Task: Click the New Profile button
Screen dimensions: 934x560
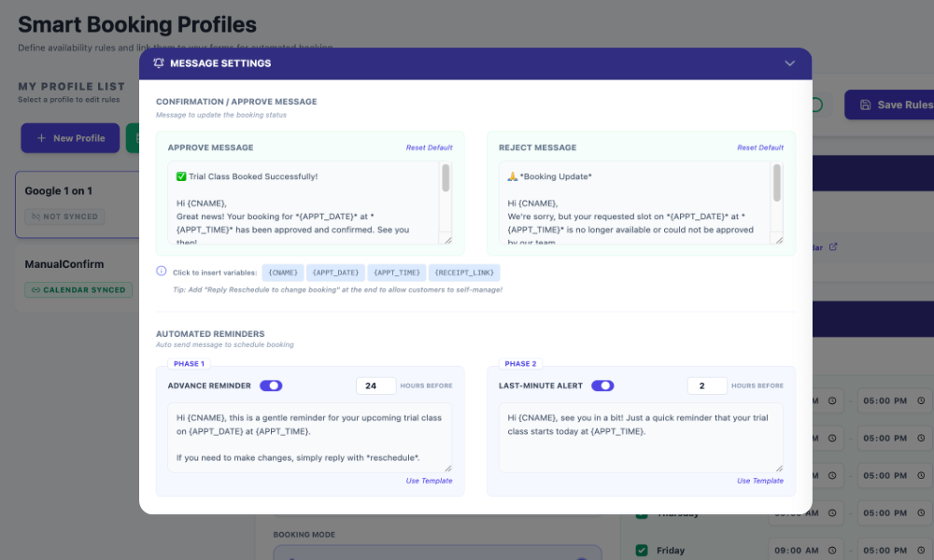Action: click(x=70, y=138)
